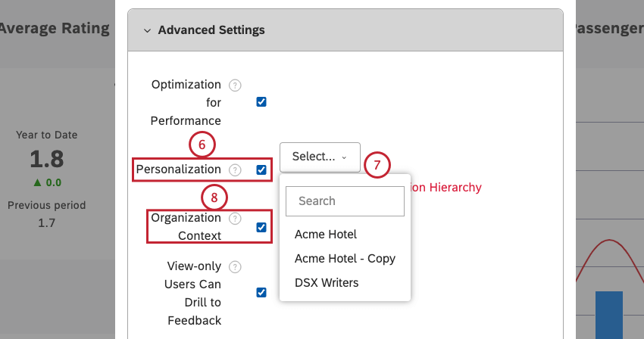This screenshot has height=339, width=644.
Task: Choose Acme Hotel - Copy option
Action: 345,258
